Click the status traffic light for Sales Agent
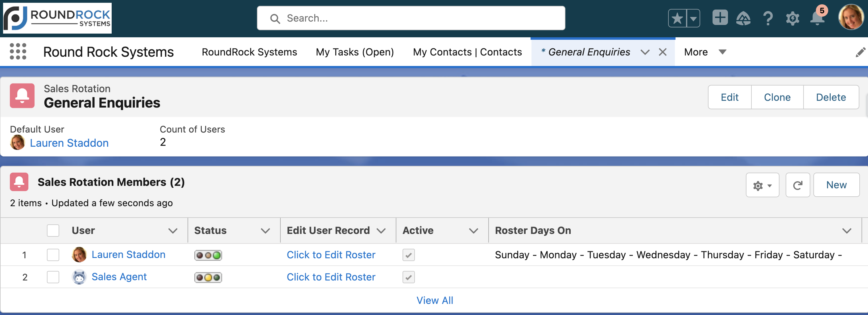The image size is (868, 315). [x=208, y=277]
